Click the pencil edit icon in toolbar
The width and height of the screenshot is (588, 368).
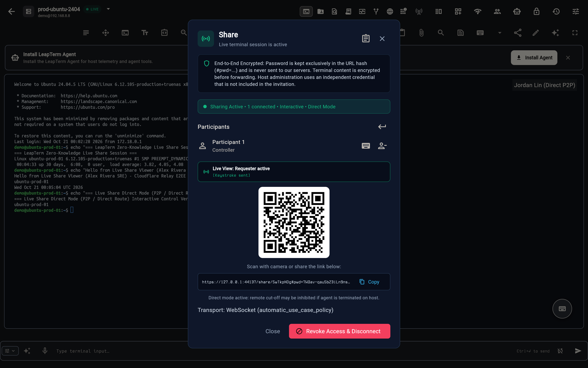click(x=536, y=33)
